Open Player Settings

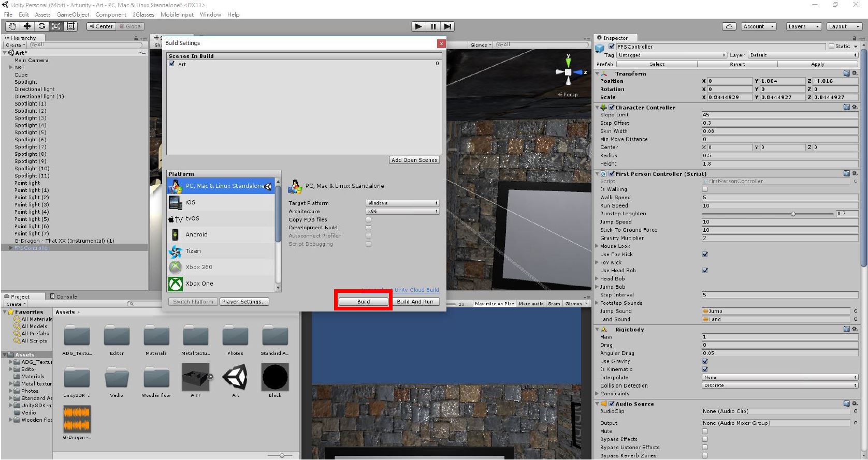[244, 302]
